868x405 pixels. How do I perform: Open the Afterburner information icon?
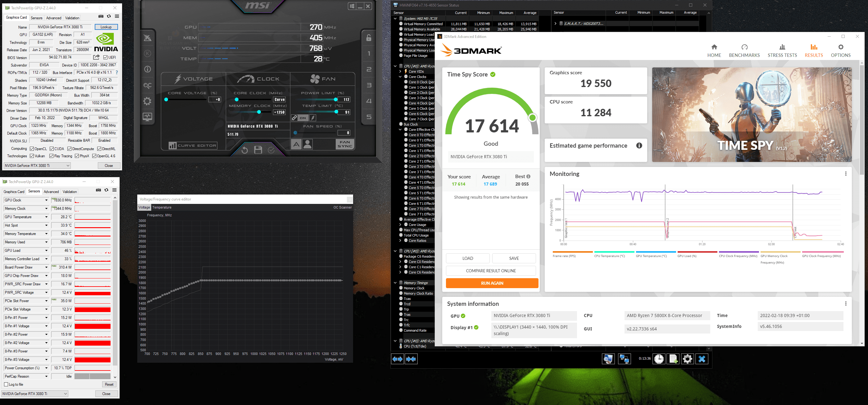click(148, 69)
